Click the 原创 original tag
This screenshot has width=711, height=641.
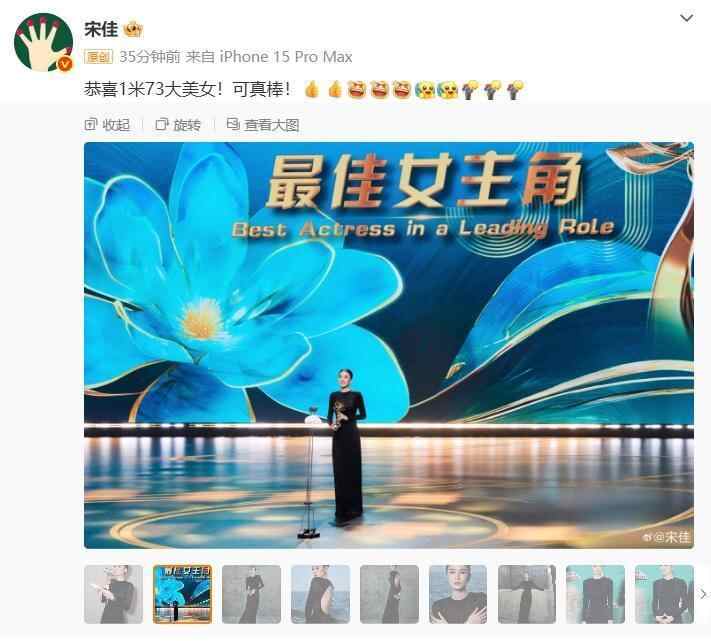[98, 57]
